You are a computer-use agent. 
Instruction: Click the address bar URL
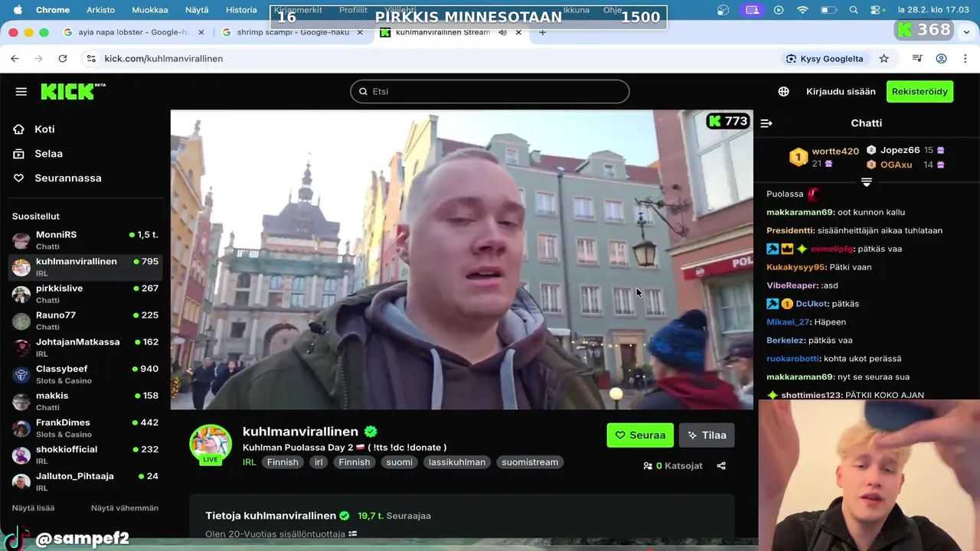pyautogui.click(x=164, y=58)
